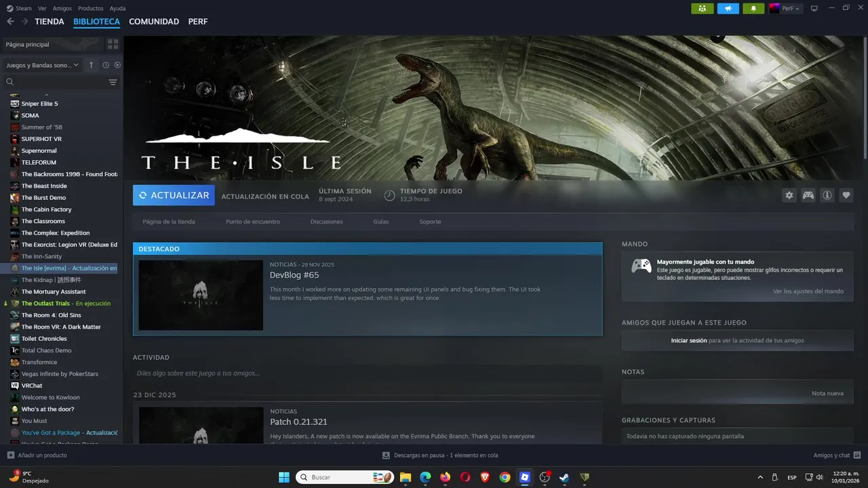The height and width of the screenshot is (488, 868).
Task: Open Opera browser from the taskbar
Action: point(465,477)
